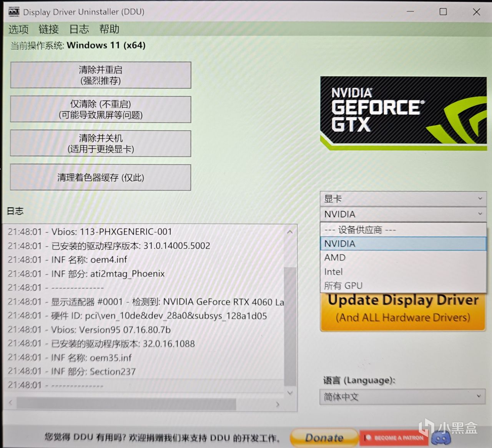Expand the 显卡 device type dropdown

click(403, 199)
